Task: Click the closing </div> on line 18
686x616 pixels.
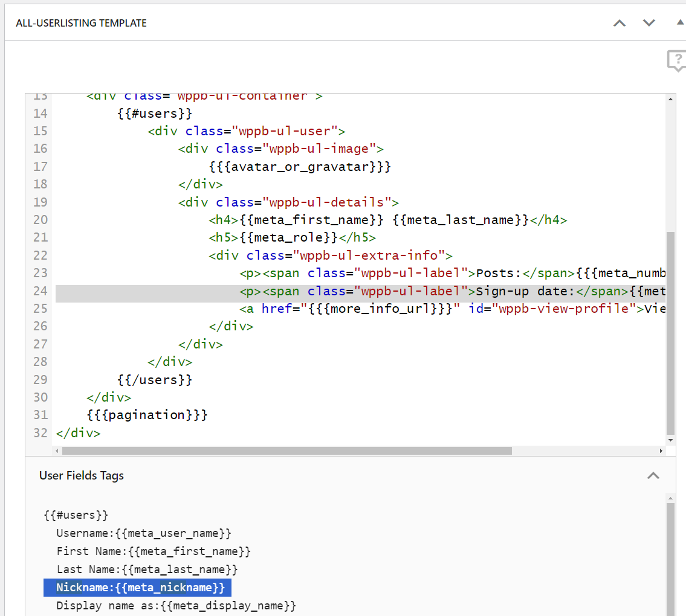Action: click(201, 184)
